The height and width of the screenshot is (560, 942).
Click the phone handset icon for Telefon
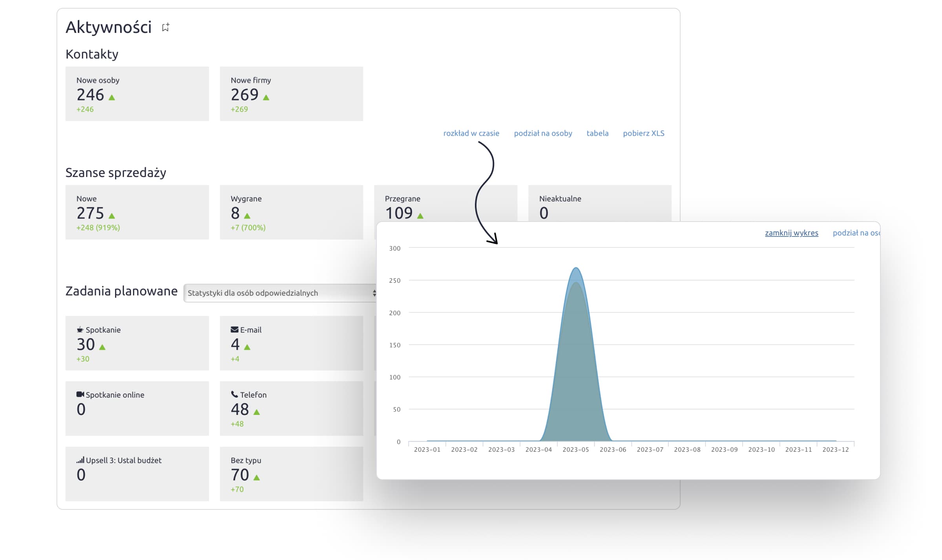(235, 394)
